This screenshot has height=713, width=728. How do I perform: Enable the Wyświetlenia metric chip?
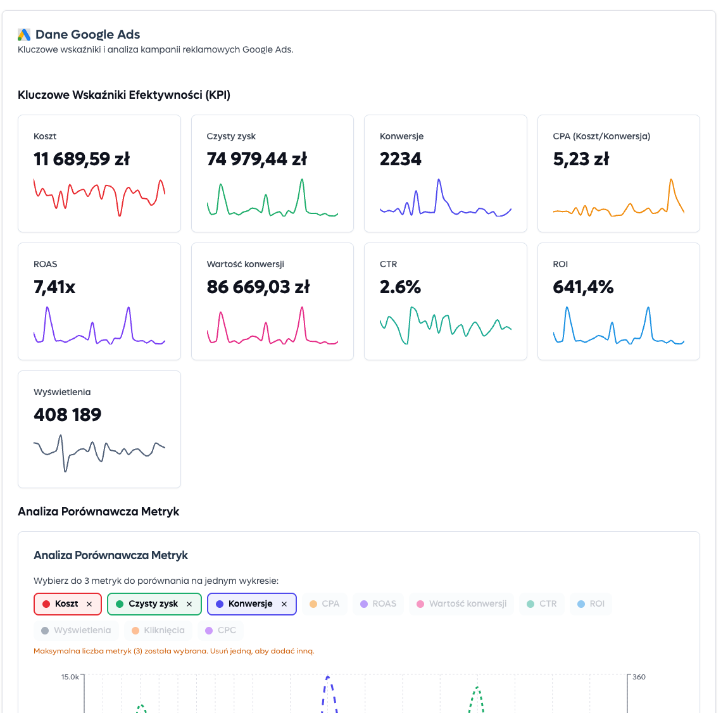click(x=76, y=631)
